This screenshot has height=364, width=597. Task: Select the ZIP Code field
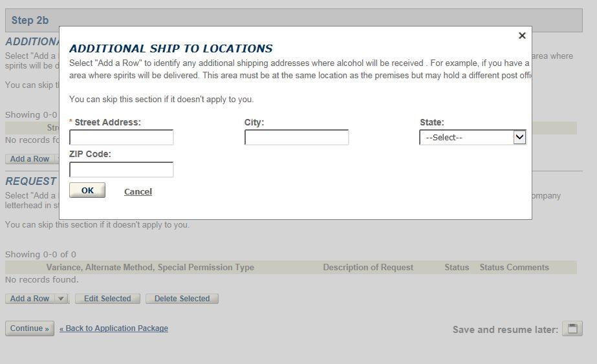point(122,169)
